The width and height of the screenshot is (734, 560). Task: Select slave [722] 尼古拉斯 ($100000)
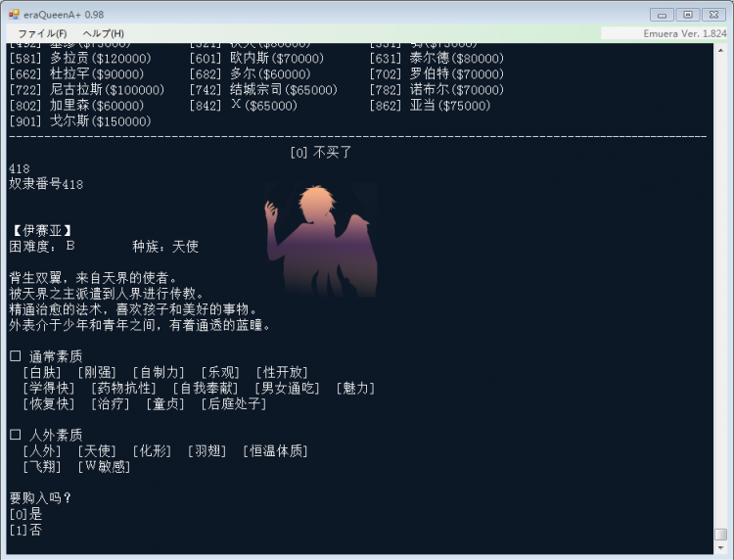(86, 90)
